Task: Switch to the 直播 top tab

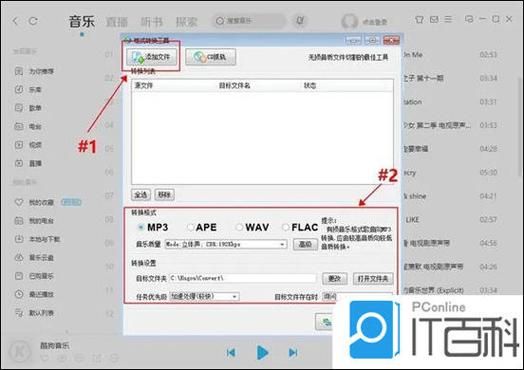Action: pos(117,22)
